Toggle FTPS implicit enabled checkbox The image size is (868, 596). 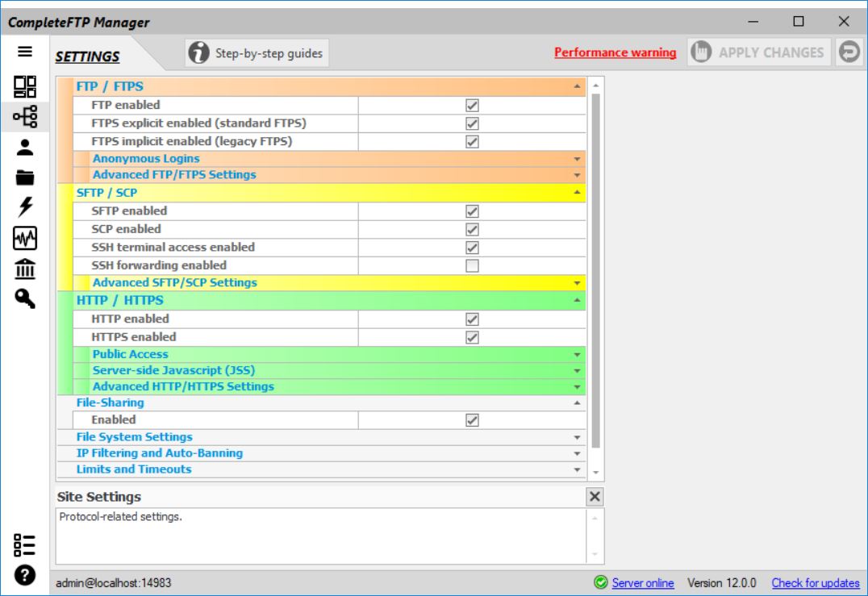(x=472, y=142)
